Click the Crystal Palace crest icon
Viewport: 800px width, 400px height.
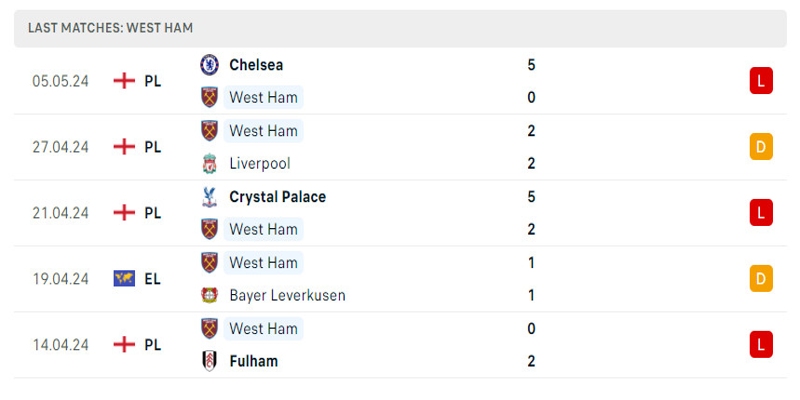coord(209,197)
